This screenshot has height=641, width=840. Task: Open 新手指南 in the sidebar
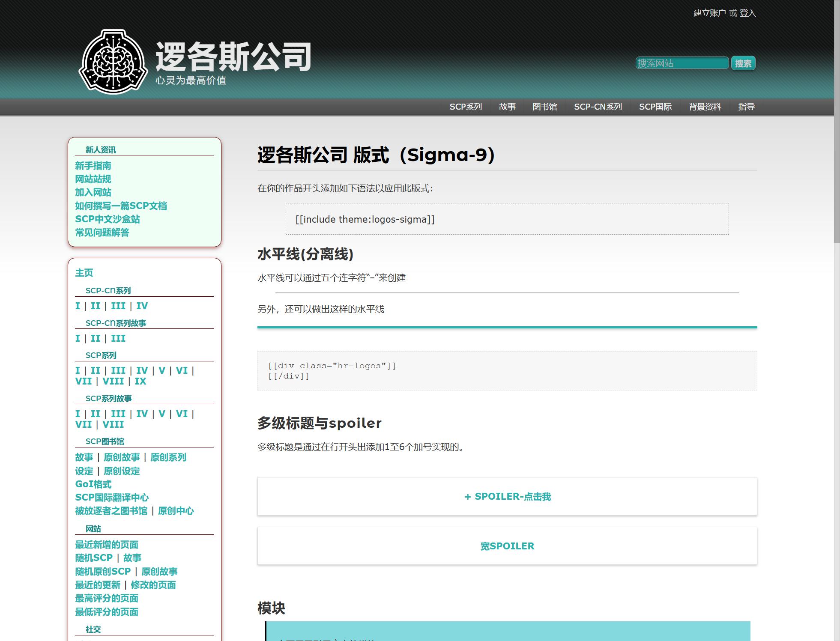93,166
